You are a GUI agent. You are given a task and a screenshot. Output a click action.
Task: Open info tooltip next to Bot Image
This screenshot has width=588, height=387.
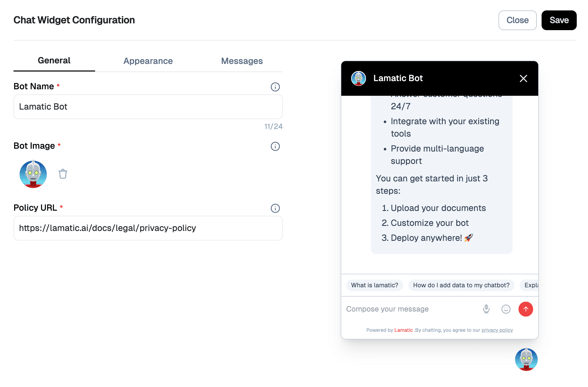click(x=275, y=146)
